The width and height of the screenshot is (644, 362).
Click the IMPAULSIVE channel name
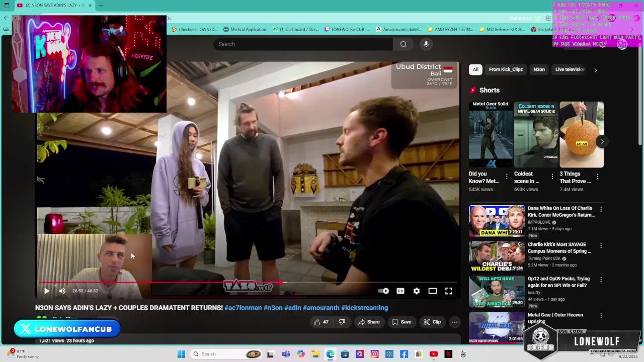[539, 222]
